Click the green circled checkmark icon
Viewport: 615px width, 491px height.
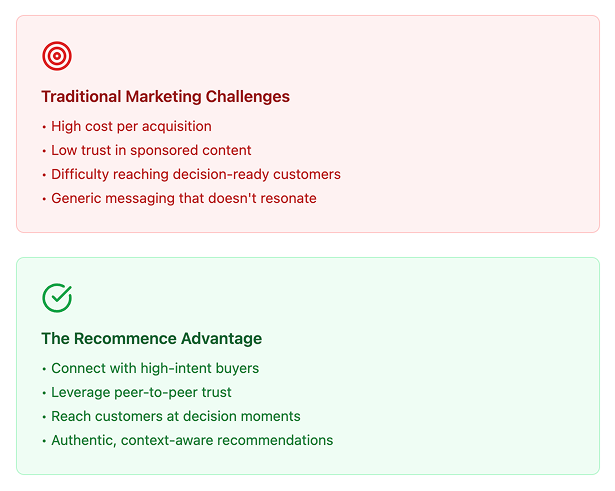pyautogui.click(x=57, y=298)
